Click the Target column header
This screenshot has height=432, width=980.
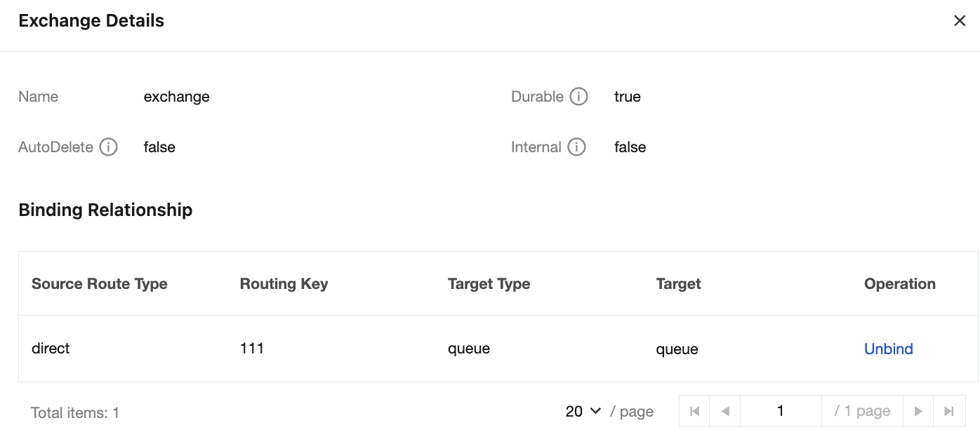pyautogui.click(x=678, y=284)
